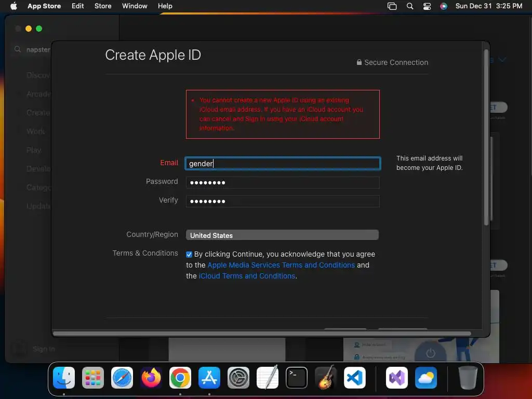Select Discover in App Store sidebar

(38, 75)
